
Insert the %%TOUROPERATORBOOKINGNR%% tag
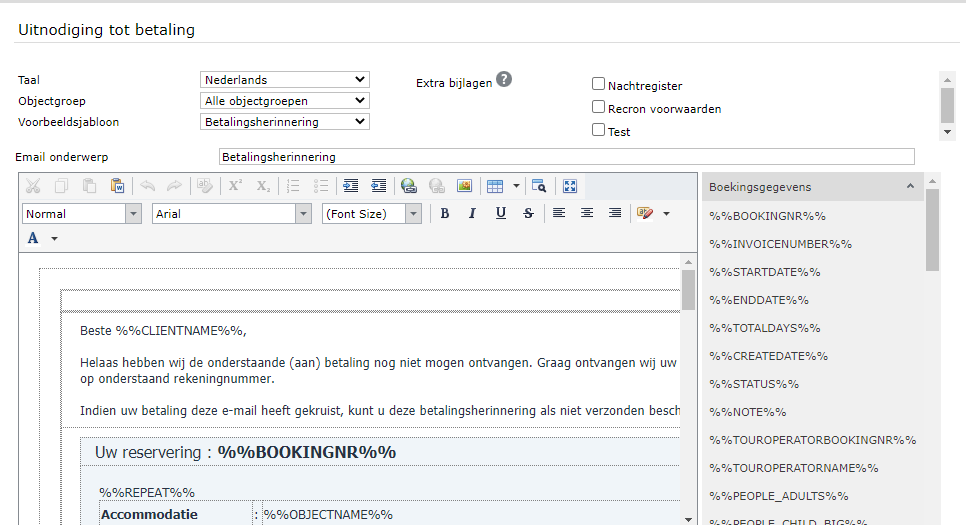pyautogui.click(x=813, y=440)
